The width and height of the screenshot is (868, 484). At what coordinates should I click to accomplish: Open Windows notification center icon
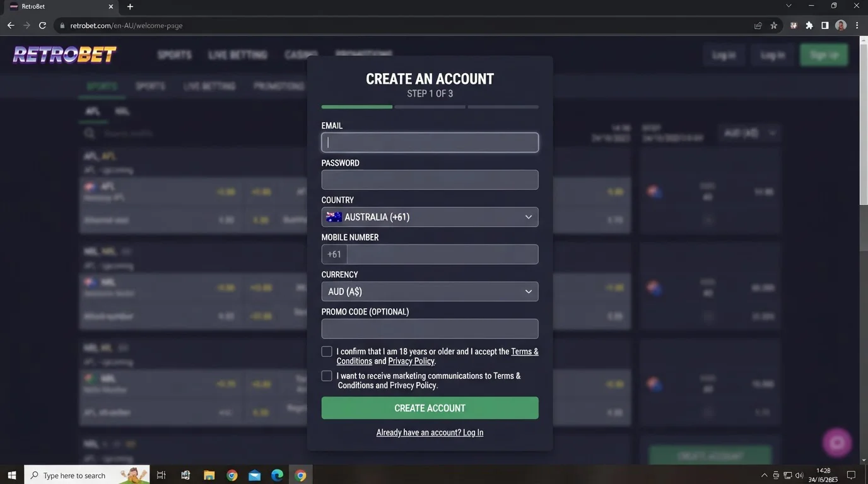851,475
